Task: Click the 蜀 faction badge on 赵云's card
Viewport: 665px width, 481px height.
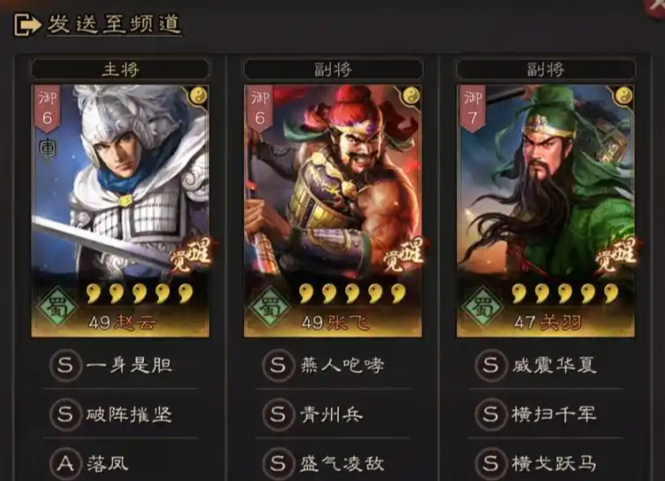Action: pos(57,307)
